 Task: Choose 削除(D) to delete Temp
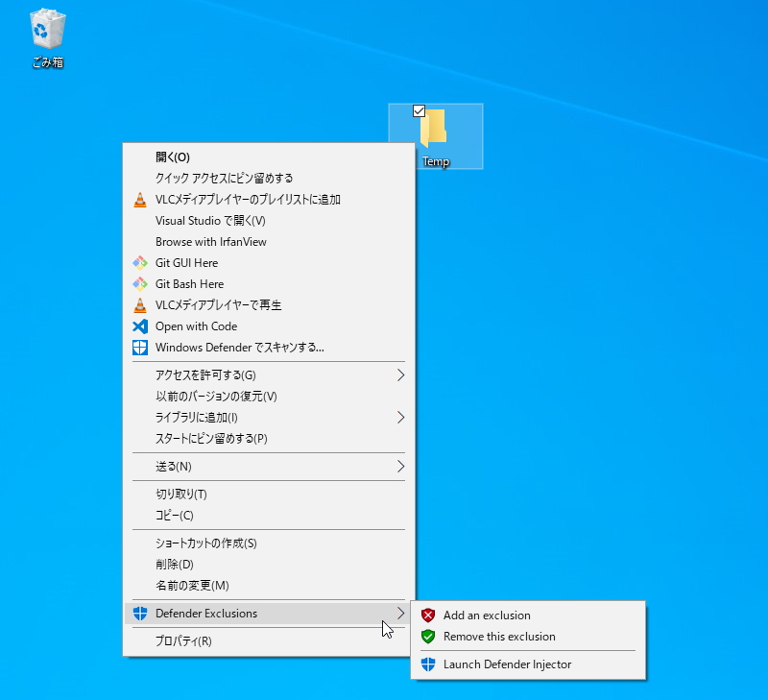pos(269,565)
